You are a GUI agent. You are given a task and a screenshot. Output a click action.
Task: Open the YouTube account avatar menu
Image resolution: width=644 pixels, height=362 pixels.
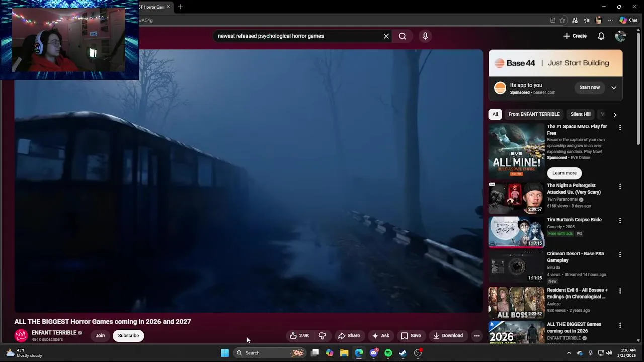pyautogui.click(x=620, y=36)
